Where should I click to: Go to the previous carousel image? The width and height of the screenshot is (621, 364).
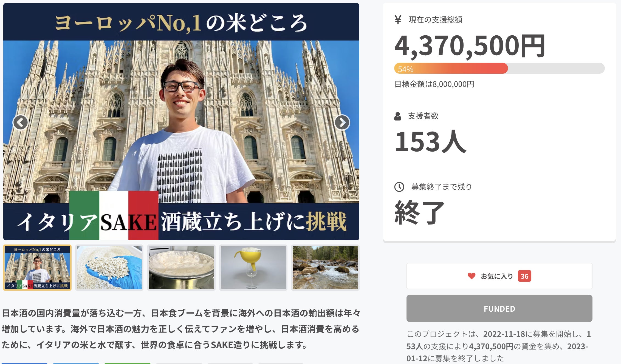21,122
